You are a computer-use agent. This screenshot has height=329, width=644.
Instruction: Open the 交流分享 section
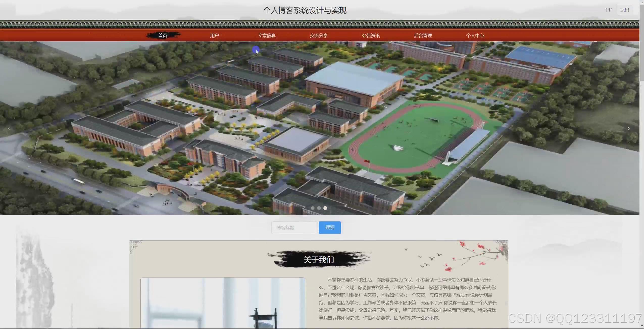(x=319, y=36)
